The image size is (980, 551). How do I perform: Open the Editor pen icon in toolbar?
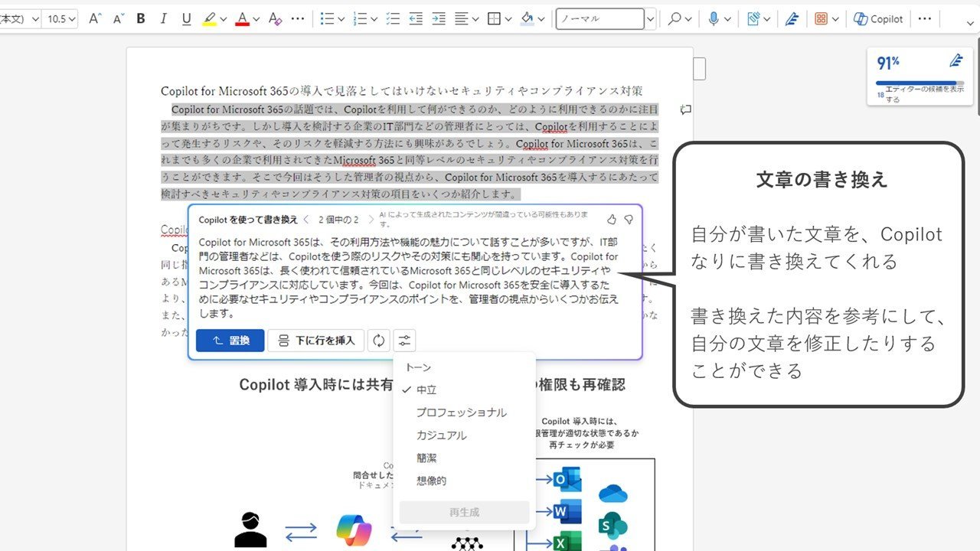pos(792,18)
